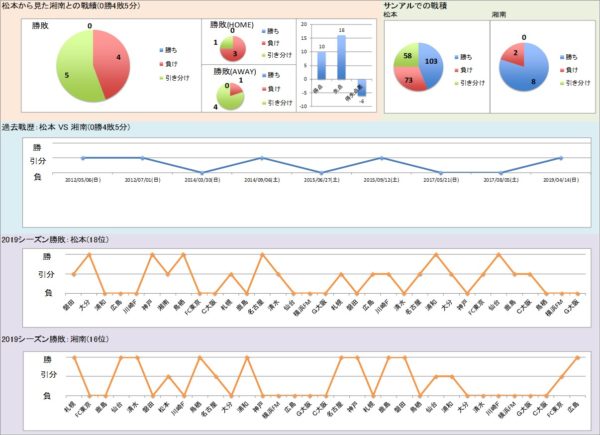Select the 2019/04/14 data point in 過去戦歴 chart

tap(561, 158)
